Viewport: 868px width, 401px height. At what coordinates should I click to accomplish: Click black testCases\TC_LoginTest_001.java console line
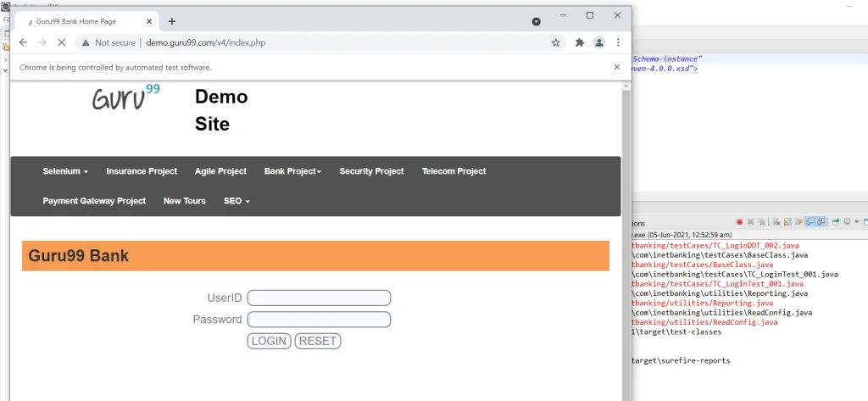(x=735, y=274)
